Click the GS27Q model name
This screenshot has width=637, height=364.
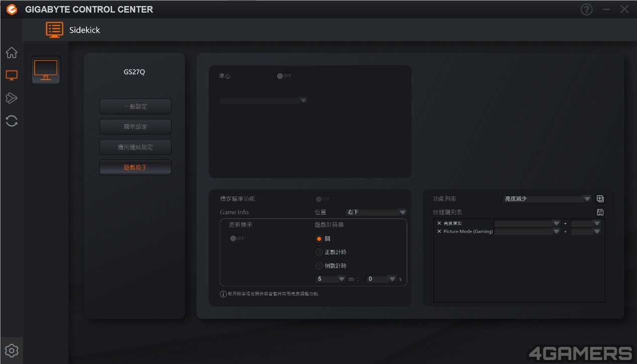point(134,72)
